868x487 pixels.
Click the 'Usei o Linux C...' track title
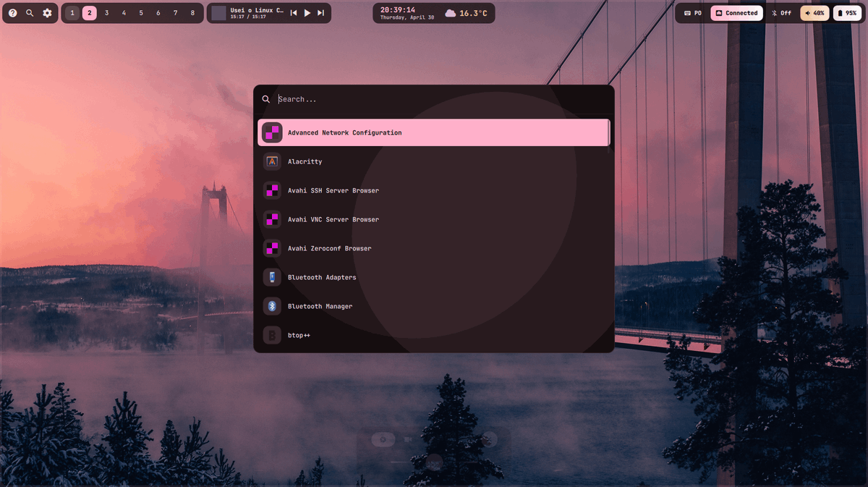click(x=257, y=10)
